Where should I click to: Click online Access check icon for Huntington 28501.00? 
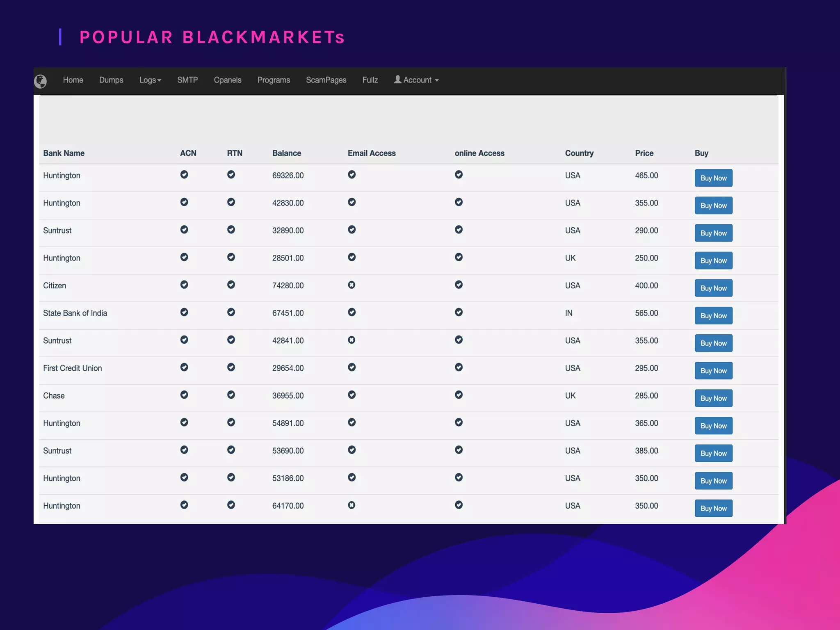point(459,257)
